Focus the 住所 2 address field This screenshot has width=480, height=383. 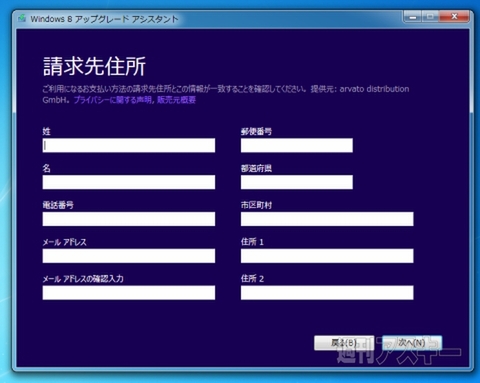coord(327,293)
